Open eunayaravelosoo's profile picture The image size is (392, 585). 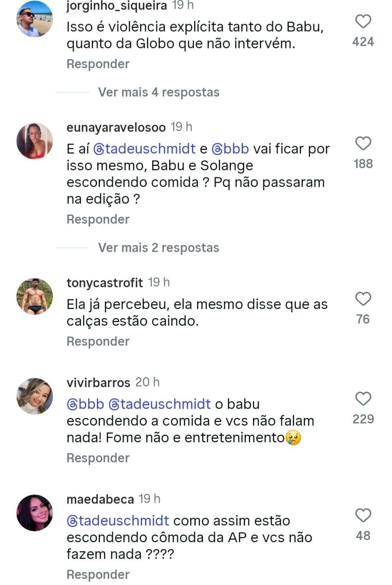pyautogui.click(x=35, y=141)
